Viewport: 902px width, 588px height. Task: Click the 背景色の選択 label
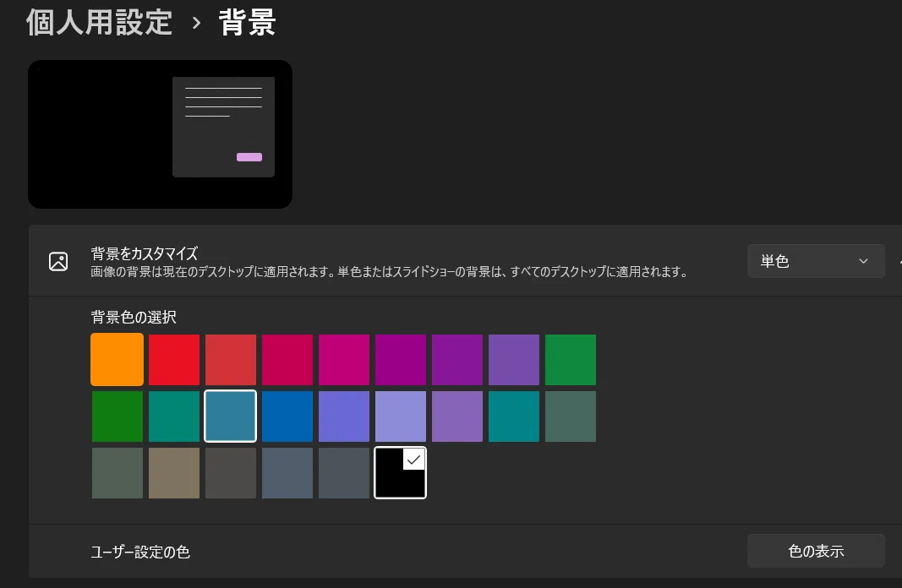[134, 318]
